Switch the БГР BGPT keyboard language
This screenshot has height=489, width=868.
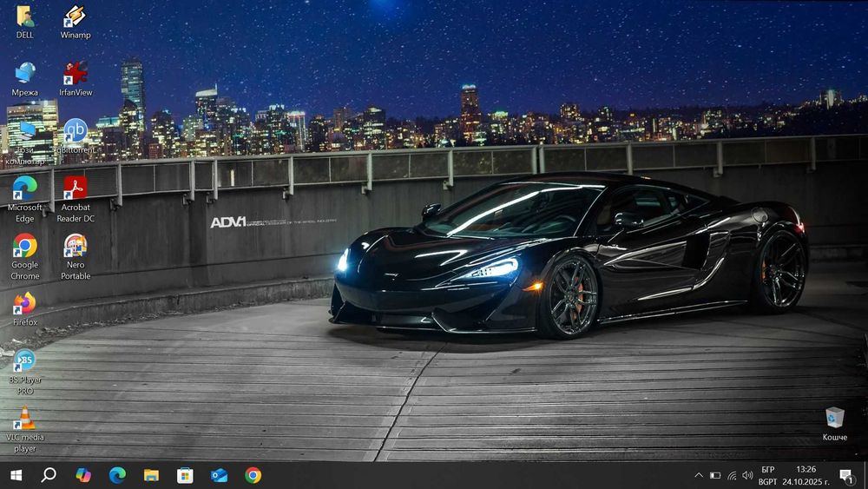pos(768,476)
